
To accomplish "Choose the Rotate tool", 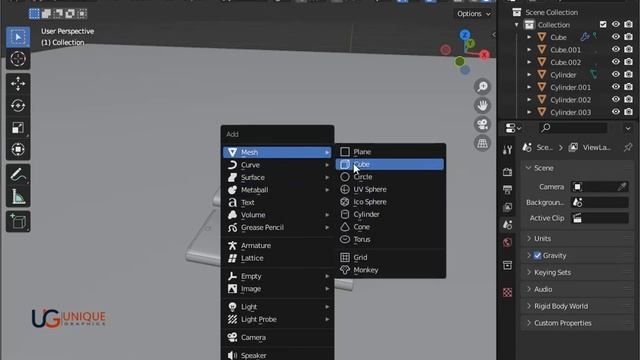I will 18,106.
